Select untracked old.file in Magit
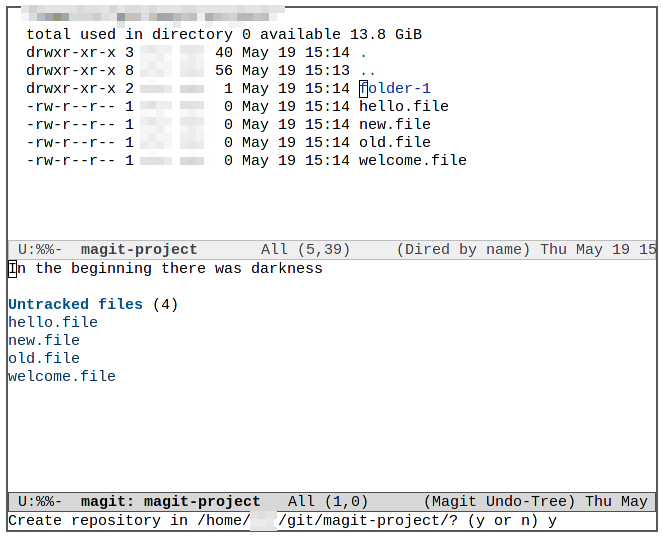Screen dimensions: 663x538 click(x=44, y=358)
